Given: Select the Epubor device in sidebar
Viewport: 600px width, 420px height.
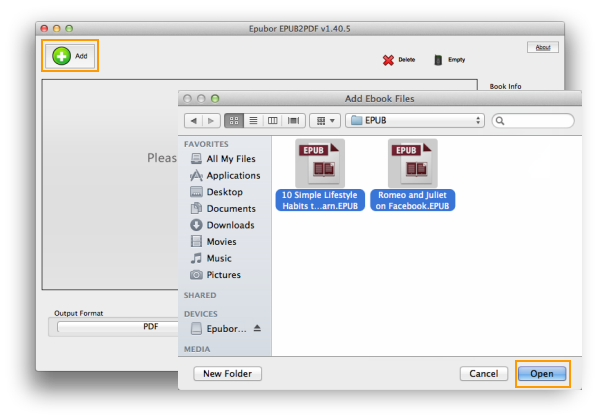Looking at the screenshot, I should (x=219, y=329).
